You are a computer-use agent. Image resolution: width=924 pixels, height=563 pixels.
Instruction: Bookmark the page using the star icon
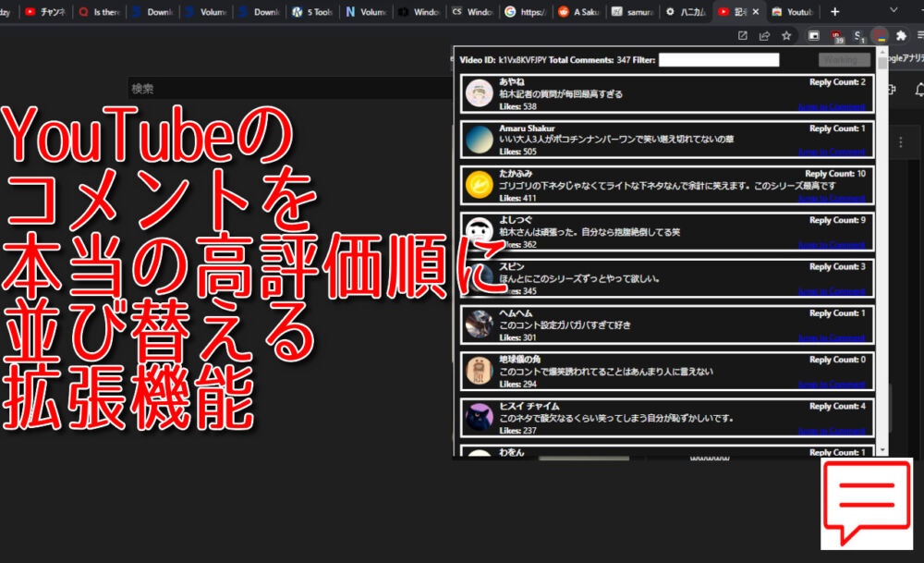click(x=786, y=36)
